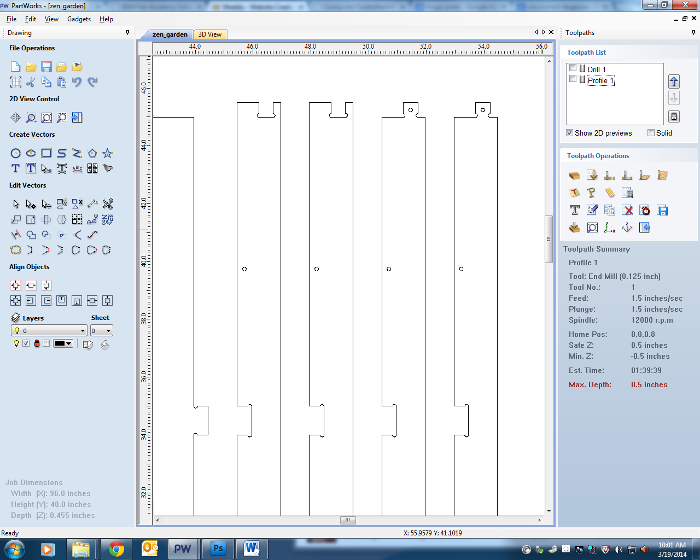Click the Center in material align icon
The image size is (700, 560).
[x=16, y=285]
